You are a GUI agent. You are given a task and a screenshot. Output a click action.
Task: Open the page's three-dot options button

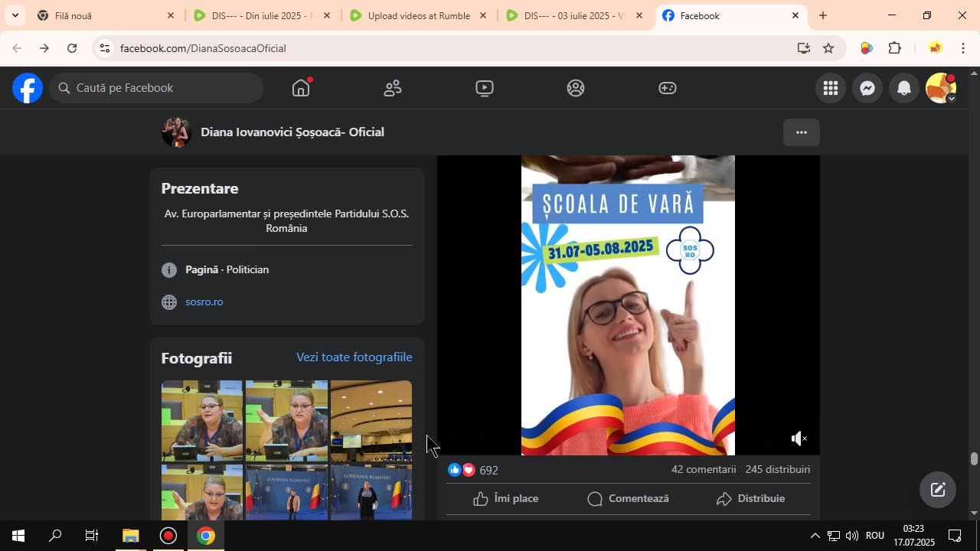(x=802, y=132)
